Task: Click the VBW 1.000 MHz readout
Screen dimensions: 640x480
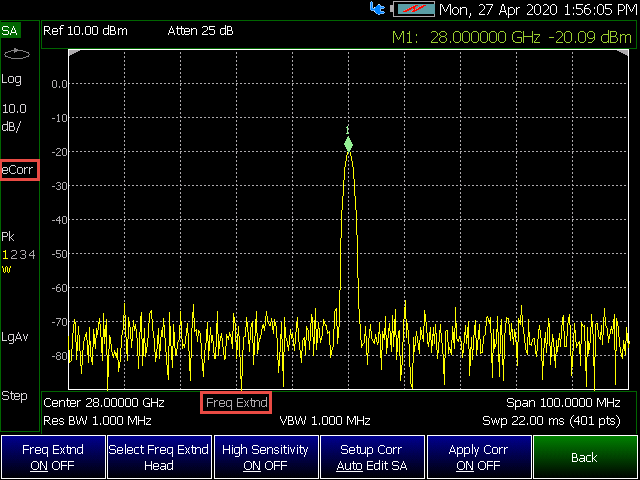Action: [325, 420]
